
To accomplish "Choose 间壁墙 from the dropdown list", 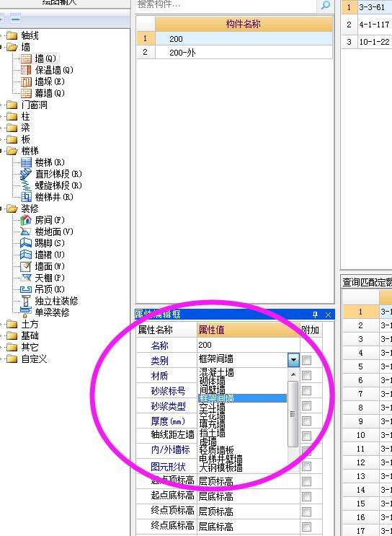I will [x=213, y=390].
